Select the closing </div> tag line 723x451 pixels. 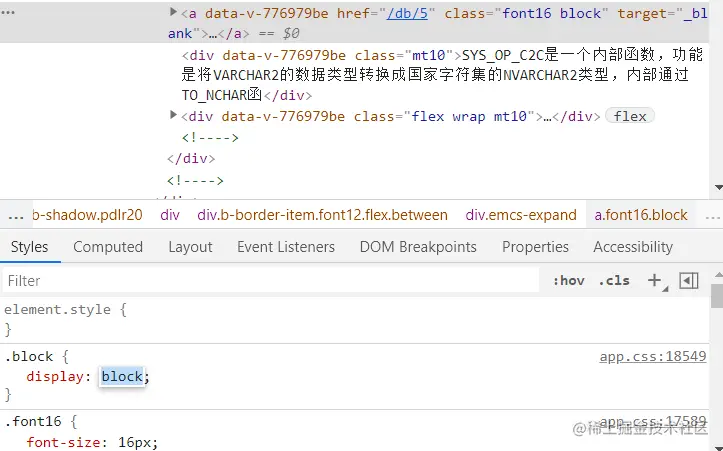pyautogui.click(x=191, y=159)
